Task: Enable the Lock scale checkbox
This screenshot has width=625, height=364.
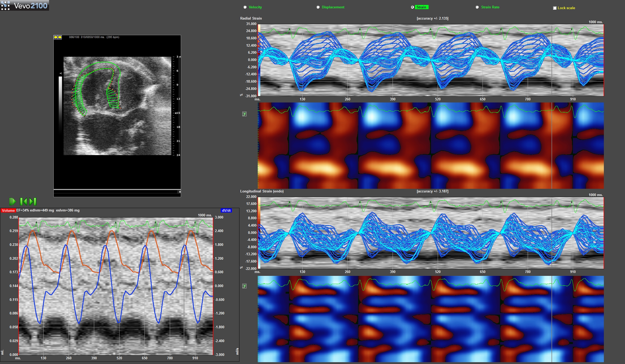Action: coord(555,8)
